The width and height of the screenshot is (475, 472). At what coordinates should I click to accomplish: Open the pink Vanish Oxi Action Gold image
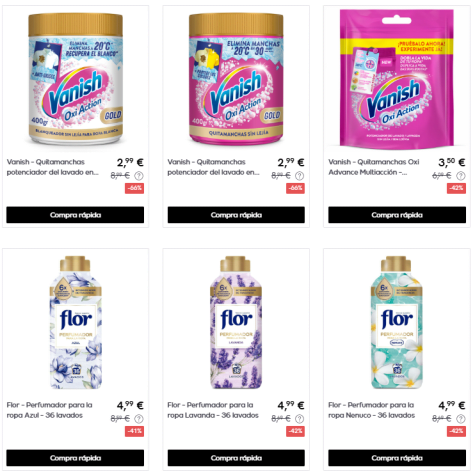coord(236,79)
